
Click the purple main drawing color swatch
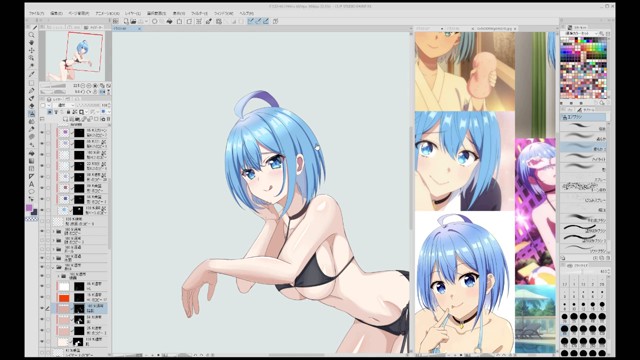pos(29,208)
